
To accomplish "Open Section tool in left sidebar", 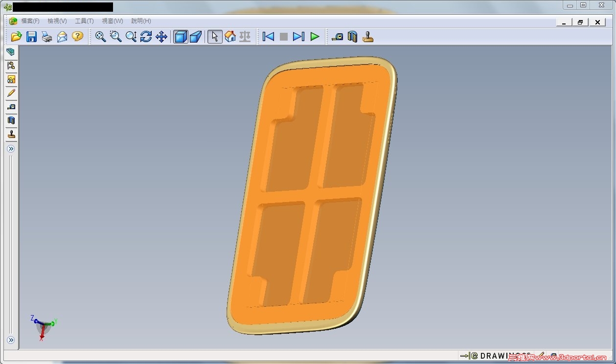I will tap(11, 120).
